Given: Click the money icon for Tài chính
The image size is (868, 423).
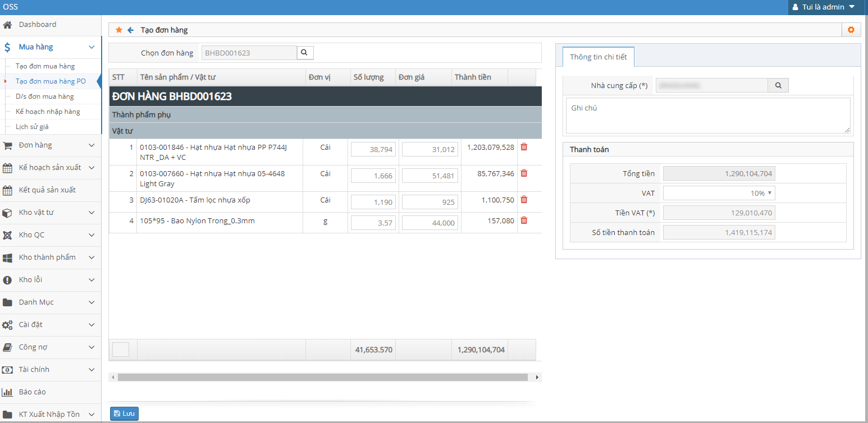Looking at the screenshot, I should point(7,370).
